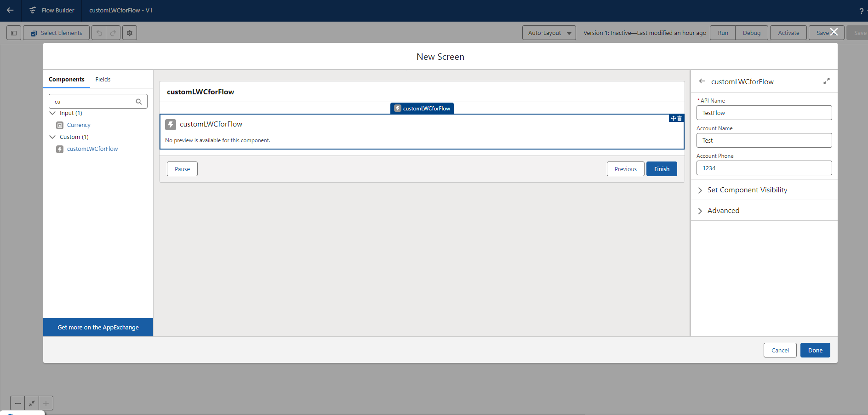Click the undo arrow icon
Image resolution: width=868 pixels, height=415 pixels.
pos(99,33)
